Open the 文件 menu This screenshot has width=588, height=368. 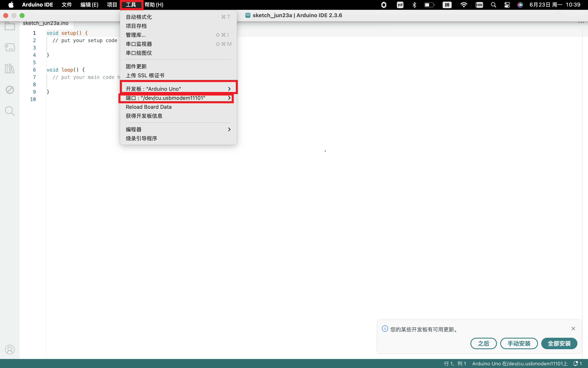click(67, 5)
